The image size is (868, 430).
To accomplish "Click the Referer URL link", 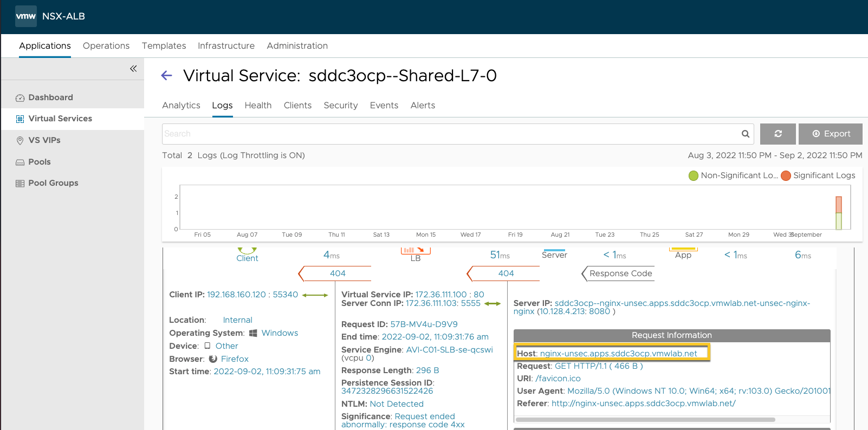I will 643,403.
